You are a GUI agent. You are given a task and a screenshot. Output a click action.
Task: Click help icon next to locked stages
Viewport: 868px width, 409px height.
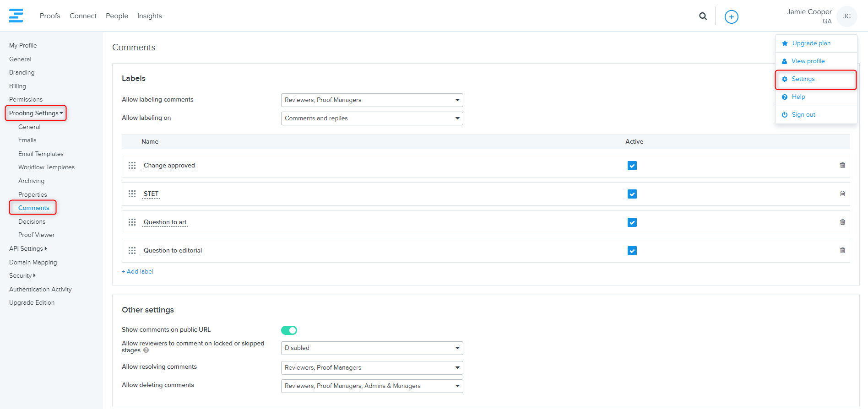pos(146,350)
